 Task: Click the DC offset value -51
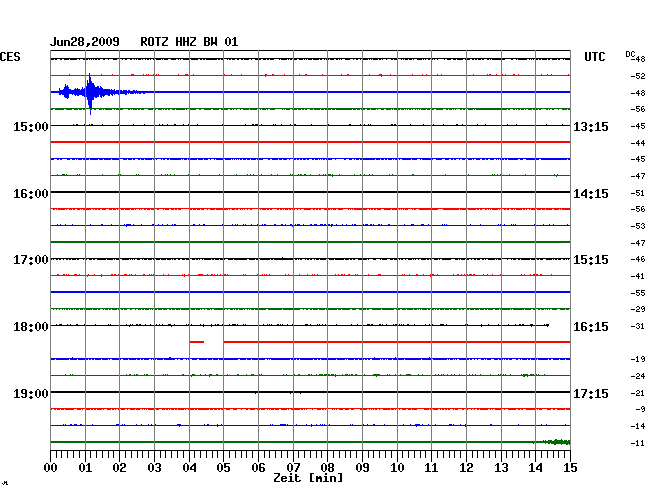click(638, 193)
